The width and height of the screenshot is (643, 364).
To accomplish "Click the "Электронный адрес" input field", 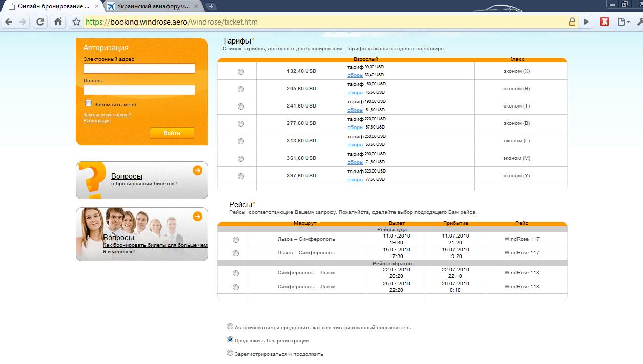I will 139,69.
